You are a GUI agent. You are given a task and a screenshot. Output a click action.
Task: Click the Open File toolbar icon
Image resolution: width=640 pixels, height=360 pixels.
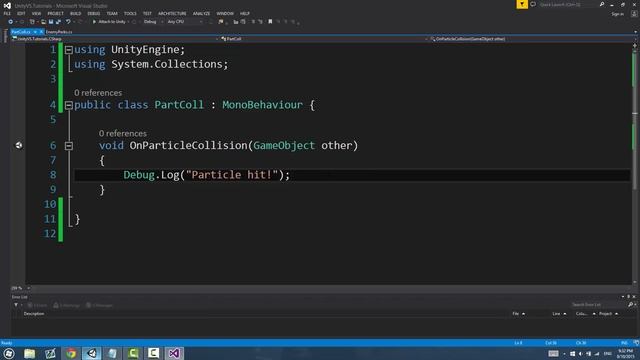coord(43,22)
